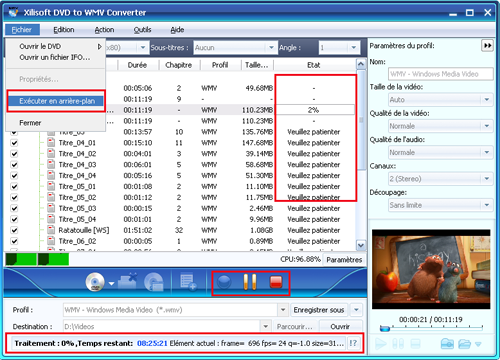This screenshot has width=500, height=360.
Task: Pause the conversion with the orange pause icon
Action: [250, 282]
